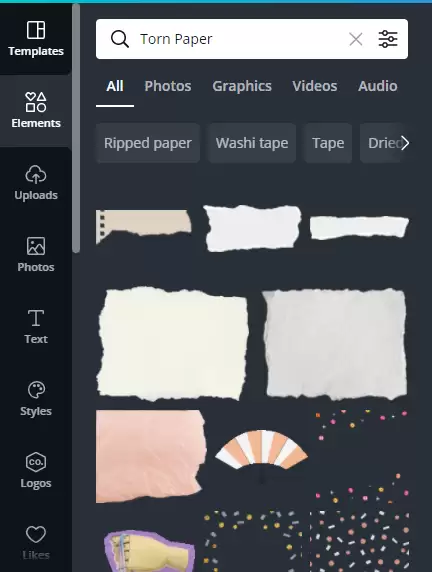The width and height of the screenshot is (432, 572).
Task: Switch to the Audio results tab
Action: (378, 86)
